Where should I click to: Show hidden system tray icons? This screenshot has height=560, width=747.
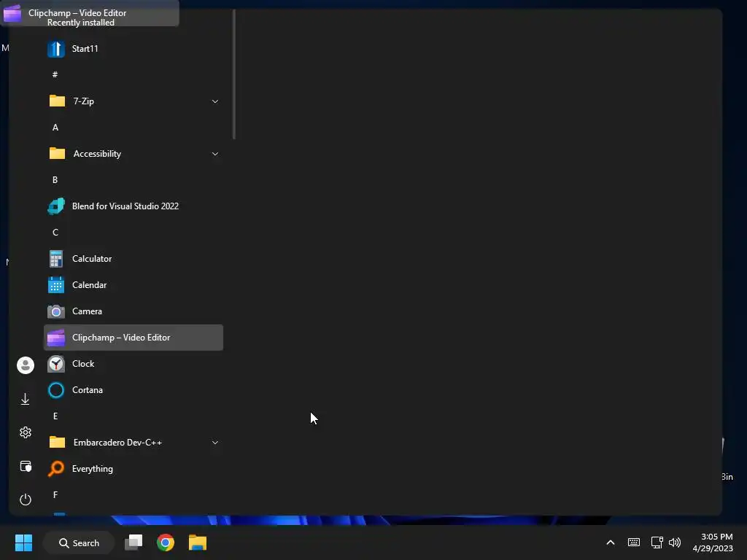click(611, 542)
